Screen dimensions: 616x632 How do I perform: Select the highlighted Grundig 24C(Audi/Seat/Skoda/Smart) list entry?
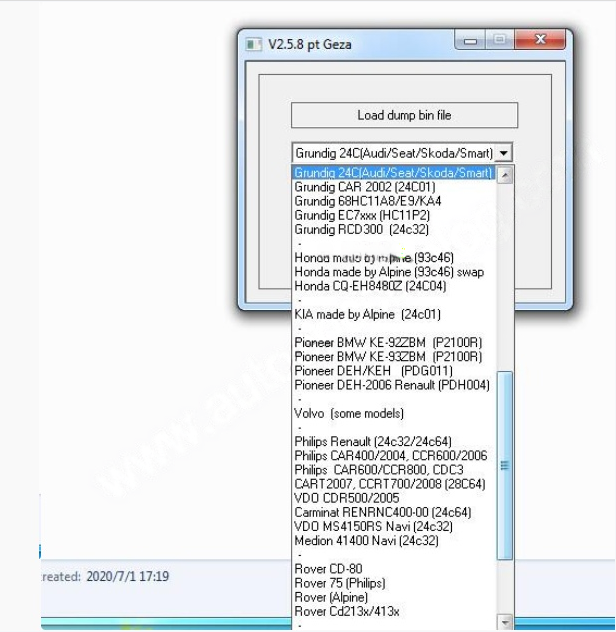tap(393, 173)
